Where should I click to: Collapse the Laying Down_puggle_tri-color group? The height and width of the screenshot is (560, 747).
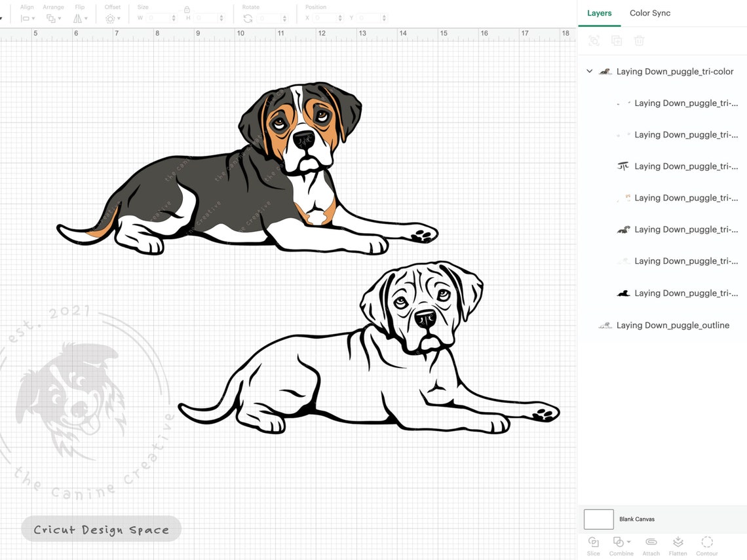tap(589, 71)
